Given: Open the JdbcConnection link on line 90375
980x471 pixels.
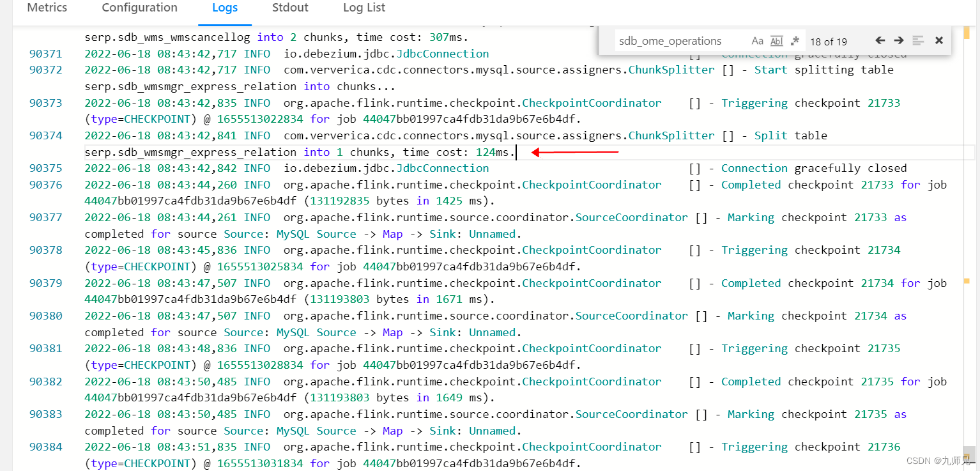Looking at the screenshot, I should coord(442,167).
